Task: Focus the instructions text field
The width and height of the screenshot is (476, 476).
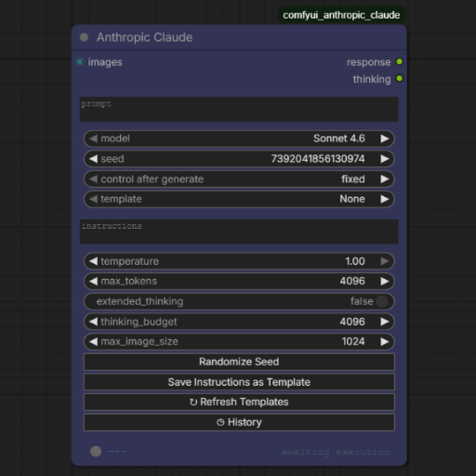Action: [x=239, y=231]
